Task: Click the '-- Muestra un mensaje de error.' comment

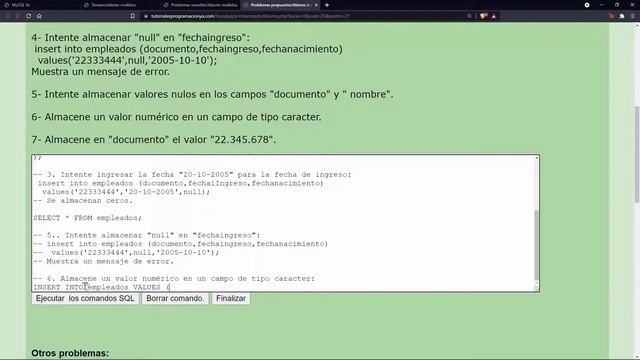Action: tap(103, 261)
